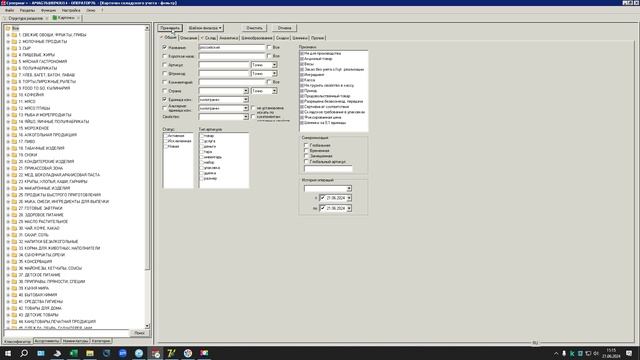Switch to the Аналитика filter tab
This screenshot has height=360, width=640.
229,38
